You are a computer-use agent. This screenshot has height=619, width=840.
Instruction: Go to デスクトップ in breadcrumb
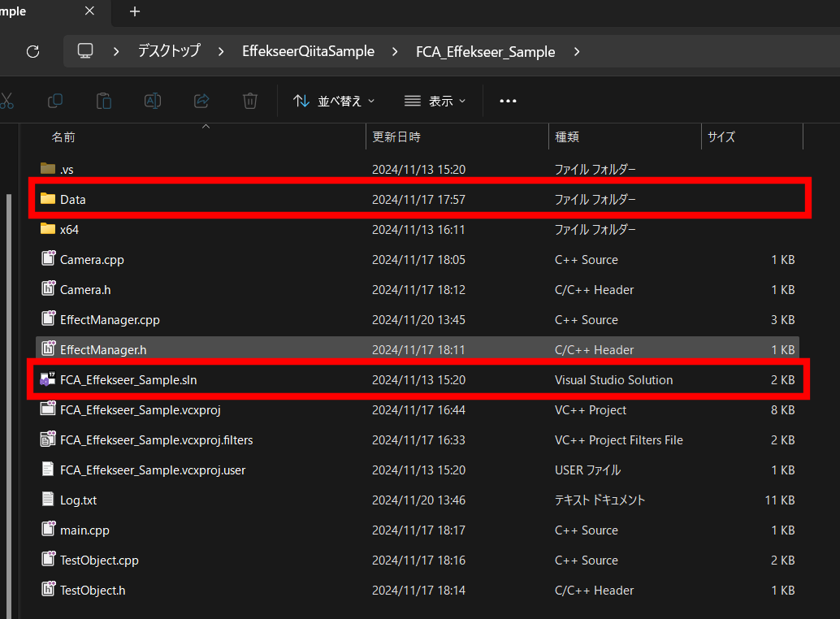(x=169, y=51)
